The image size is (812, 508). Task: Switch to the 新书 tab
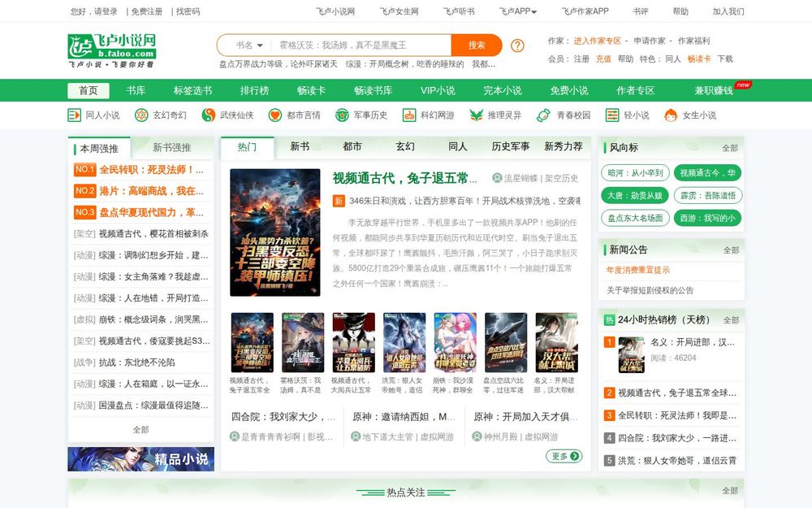pyautogui.click(x=300, y=146)
